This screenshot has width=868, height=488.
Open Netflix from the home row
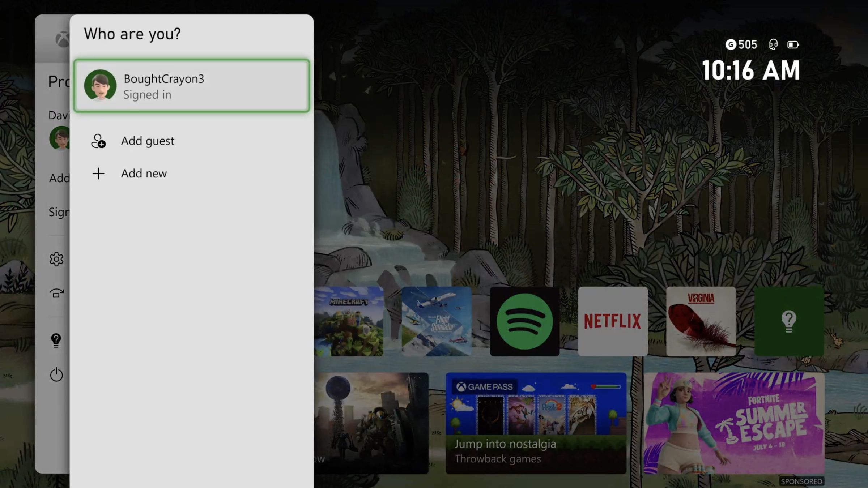tap(613, 320)
